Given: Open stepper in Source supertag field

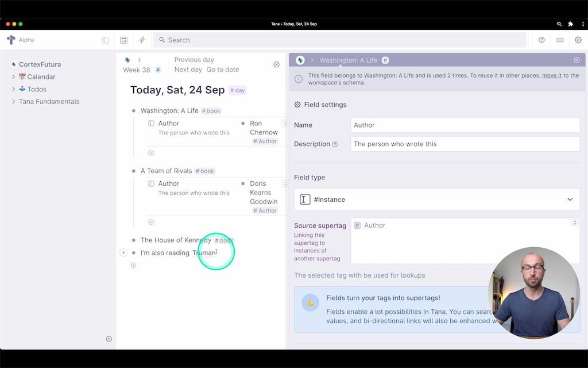Looking at the screenshot, I should pos(574,223).
